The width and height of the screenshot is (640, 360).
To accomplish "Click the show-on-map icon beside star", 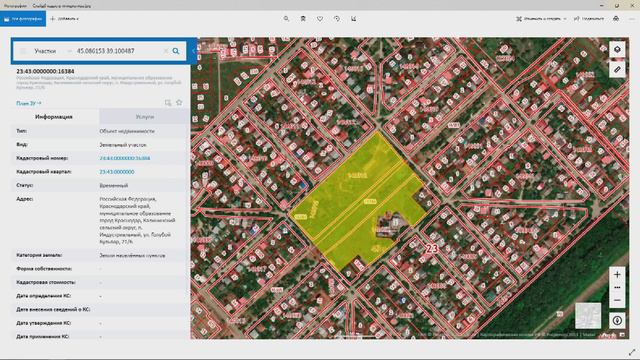I will tap(168, 102).
